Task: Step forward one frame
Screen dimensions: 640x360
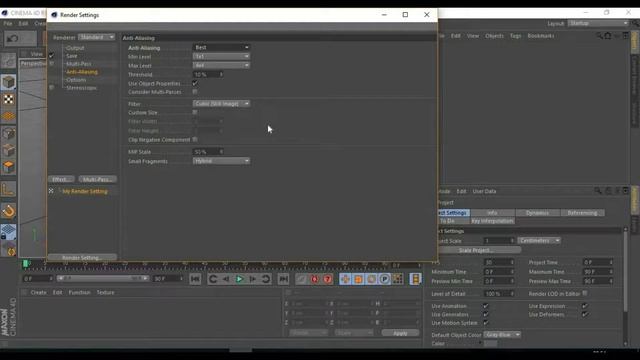Action: point(253,279)
